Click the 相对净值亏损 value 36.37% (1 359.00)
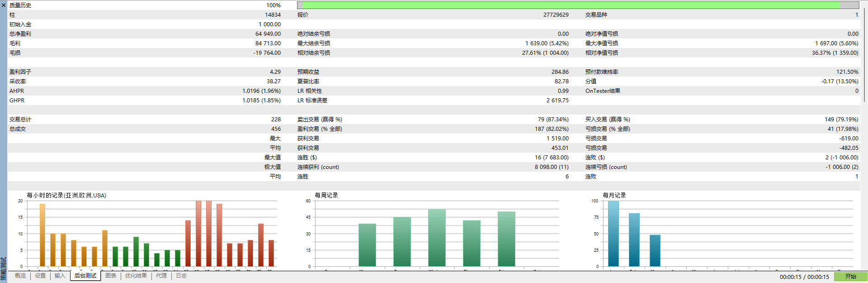The image size is (868, 283). point(835,53)
